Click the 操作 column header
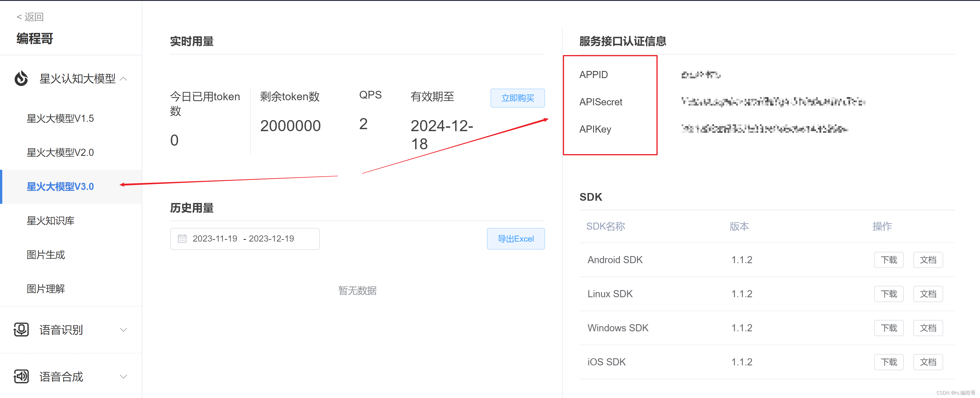The width and height of the screenshot is (980, 398). pos(882,227)
